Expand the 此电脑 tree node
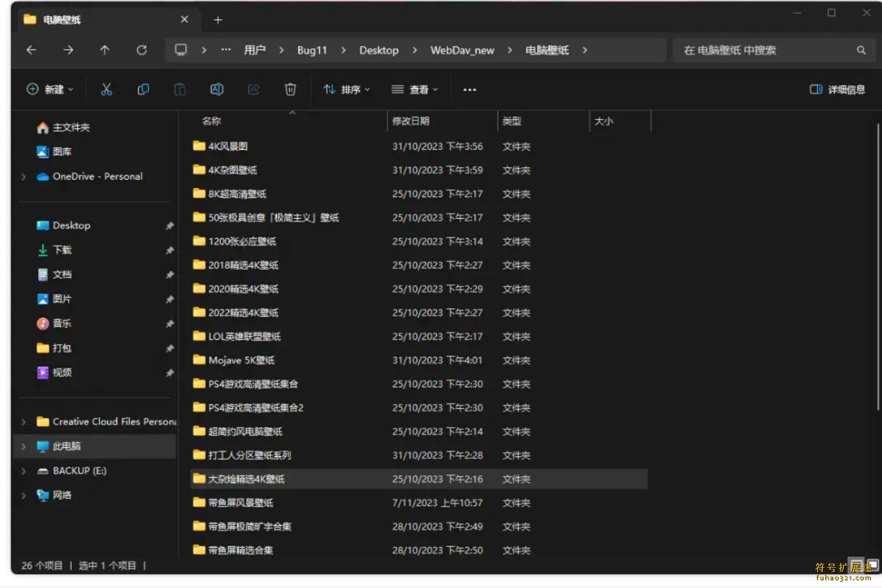The width and height of the screenshot is (882, 588). point(24,447)
